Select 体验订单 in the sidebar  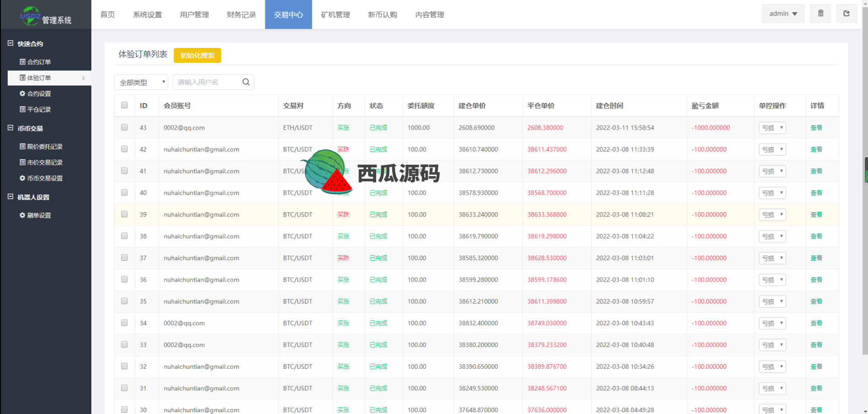(x=49, y=78)
